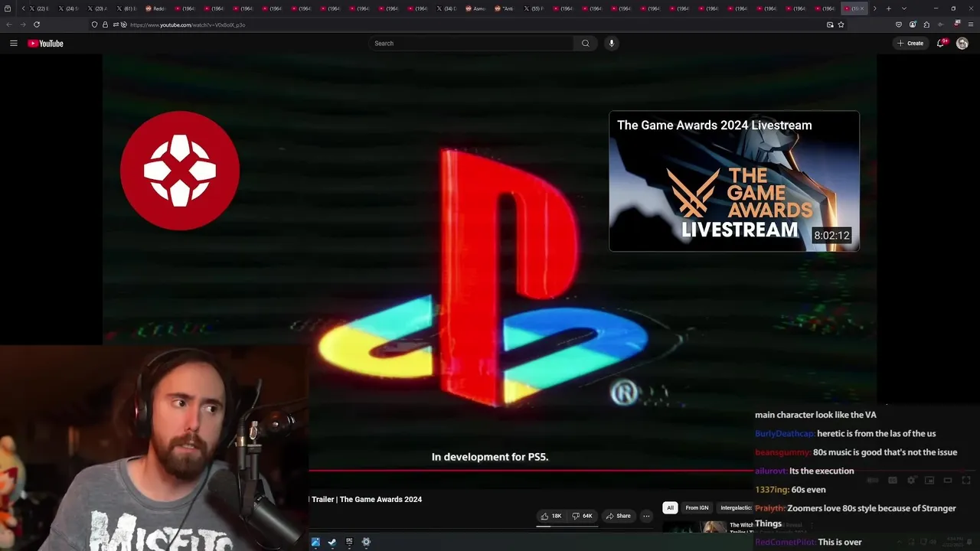Screen dimensions: 980x551
Task: Switch to the Asmongold browser tab
Action: (x=475, y=8)
